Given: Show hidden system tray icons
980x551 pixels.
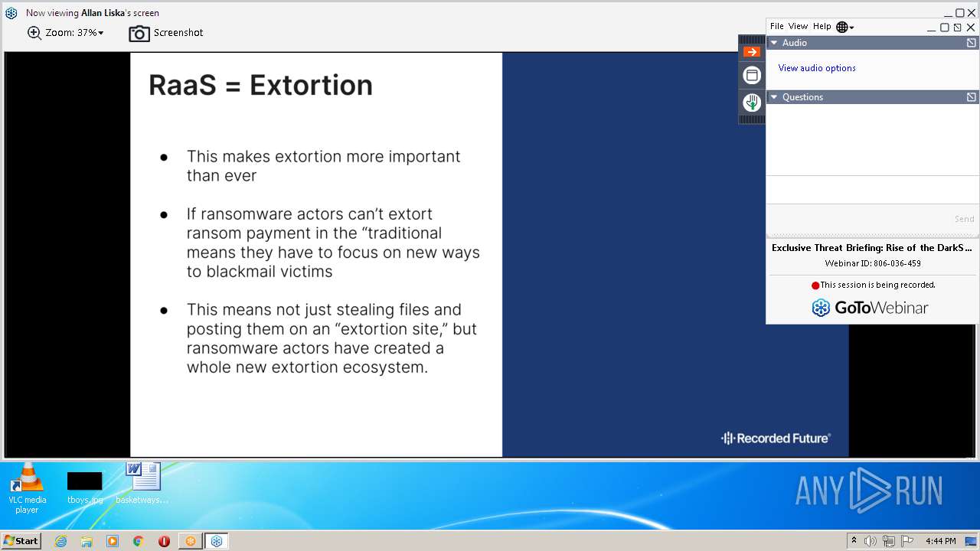Looking at the screenshot, I should [x=854, y=541].
